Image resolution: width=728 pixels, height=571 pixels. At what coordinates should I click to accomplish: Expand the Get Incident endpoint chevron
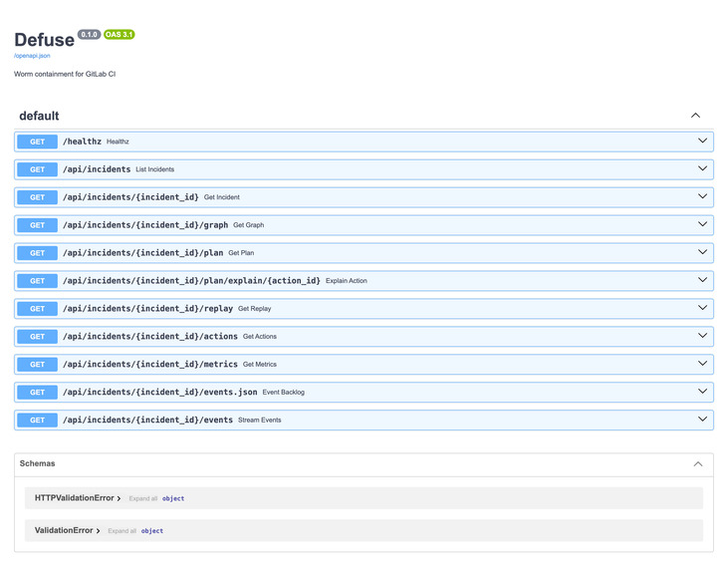point(702,196)
